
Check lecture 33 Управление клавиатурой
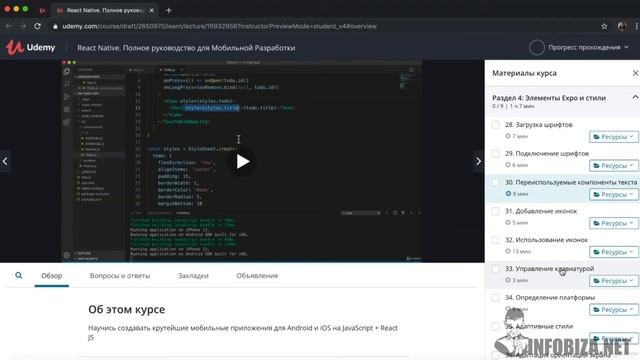[495, 269]
